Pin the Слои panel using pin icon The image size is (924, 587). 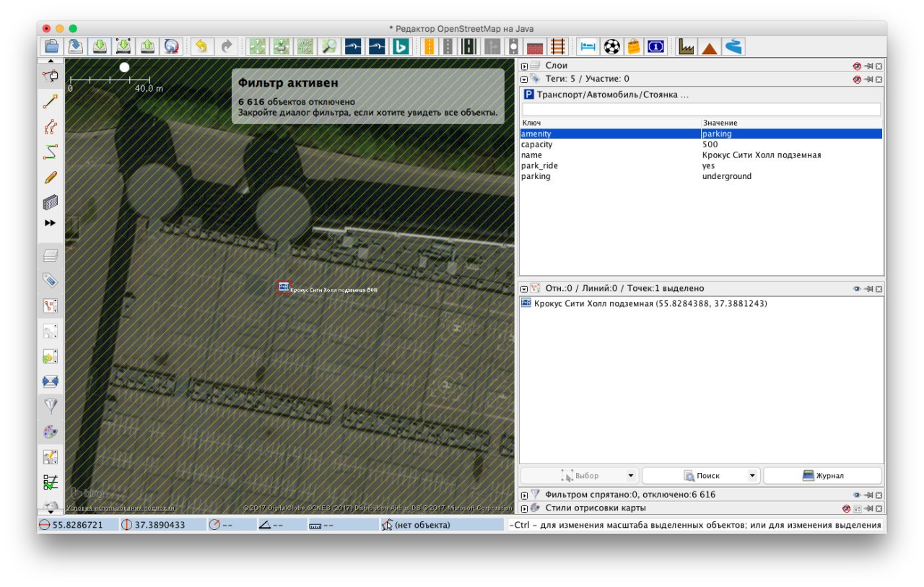868,66
